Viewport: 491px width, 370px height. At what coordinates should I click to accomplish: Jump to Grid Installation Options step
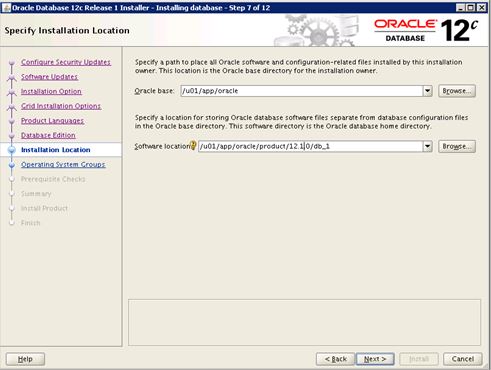(61, 106)
